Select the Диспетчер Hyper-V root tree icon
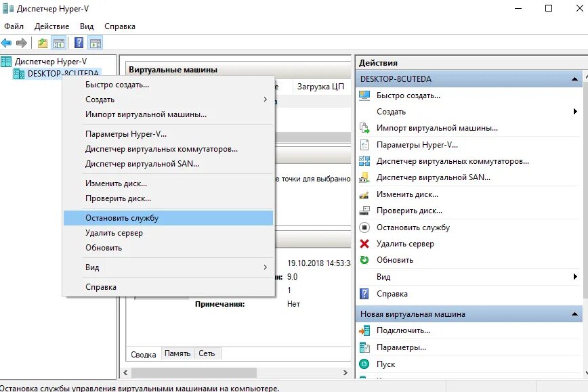The width and height of the screenshot is (588, 392). 6,62
